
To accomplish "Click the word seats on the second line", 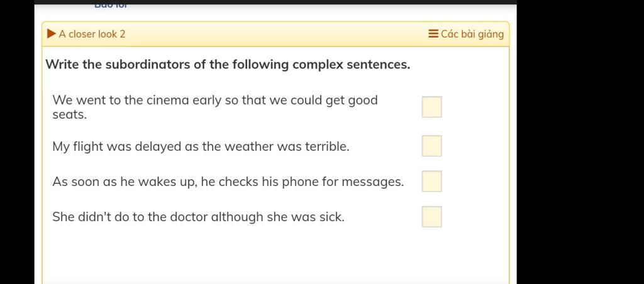I will click(69, 116).
